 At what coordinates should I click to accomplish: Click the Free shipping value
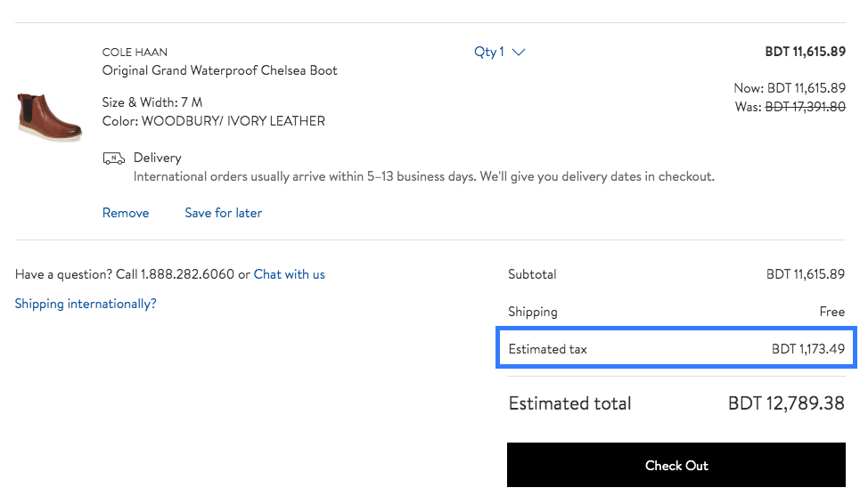pyautogui.click(x=831, y=312)
